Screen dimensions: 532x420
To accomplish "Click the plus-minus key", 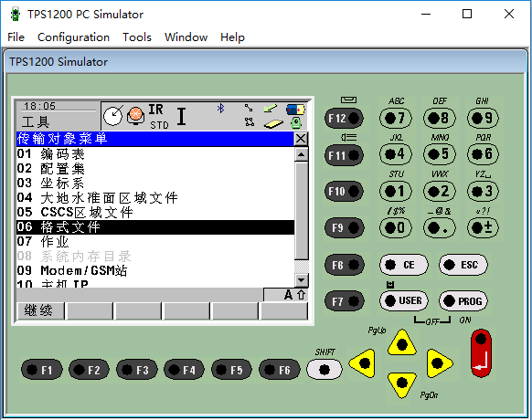I will (483, 227).
